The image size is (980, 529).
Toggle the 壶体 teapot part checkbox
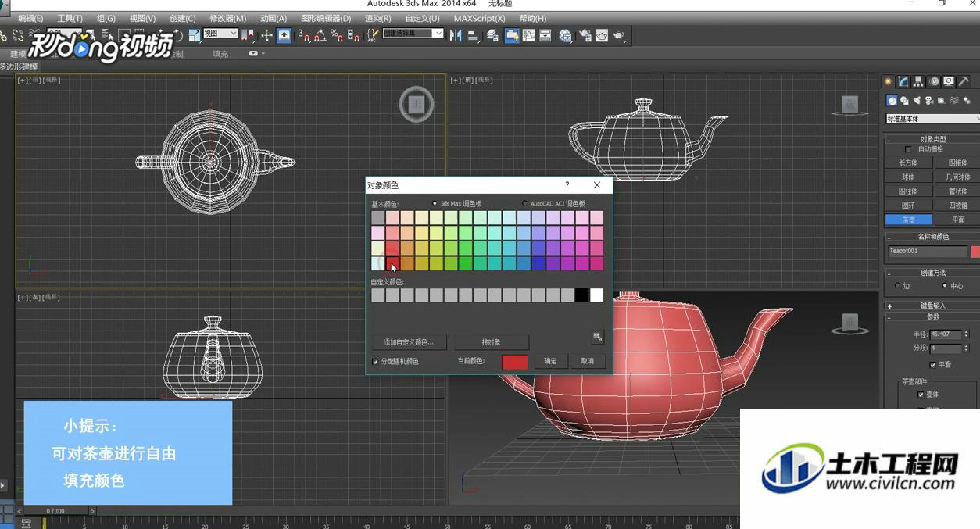[x=921, y=395]
